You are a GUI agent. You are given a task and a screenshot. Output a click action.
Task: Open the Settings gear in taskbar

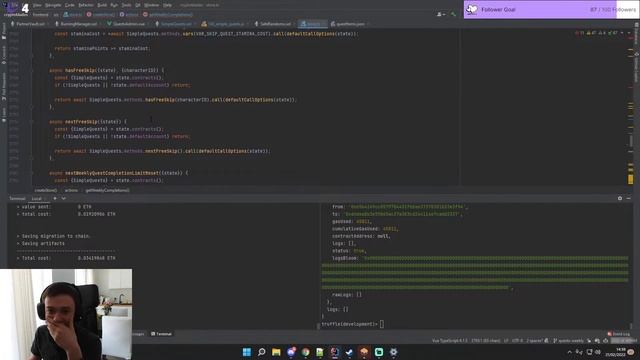click(x=393, y=352)
